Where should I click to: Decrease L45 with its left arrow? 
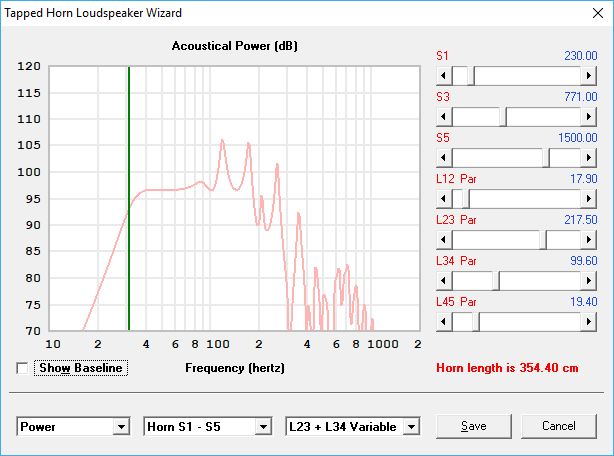(x=444, y=322)
